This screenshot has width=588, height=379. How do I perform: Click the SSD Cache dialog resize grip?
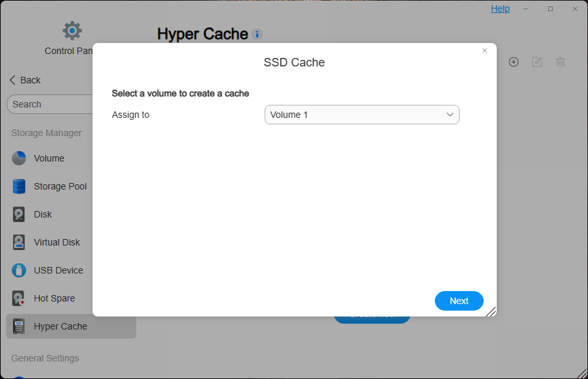[491, 311]
